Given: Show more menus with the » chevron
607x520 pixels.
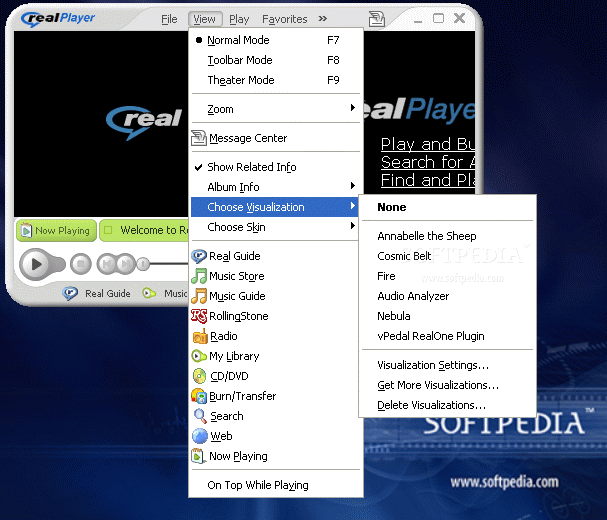Looking at the screenshot, I should coord(323,19).
